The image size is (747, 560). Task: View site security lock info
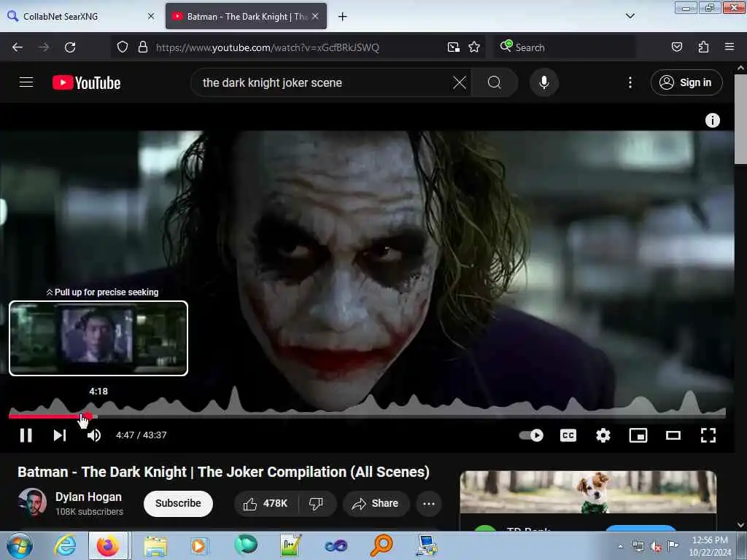pyautogui.click(x=142, y=47)
